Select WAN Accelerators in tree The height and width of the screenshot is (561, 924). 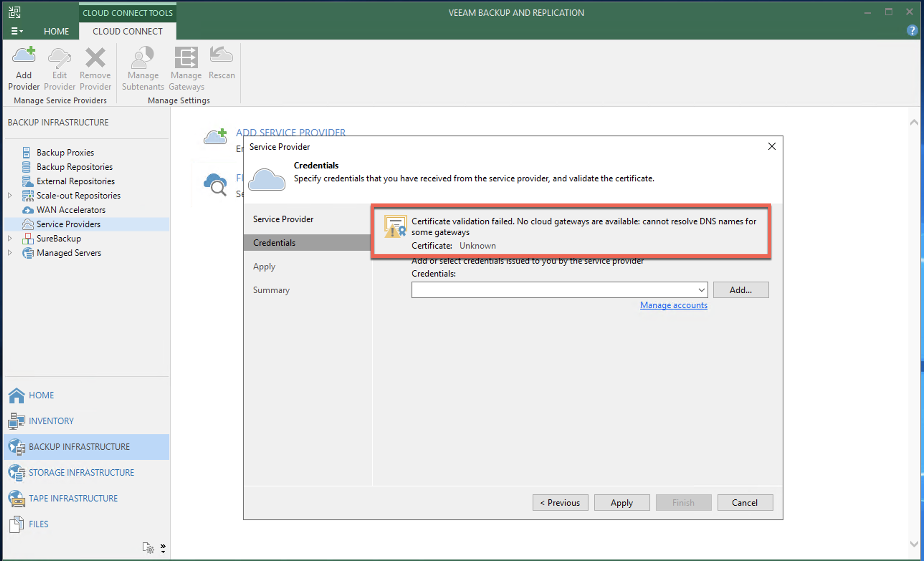click(71, 210)
